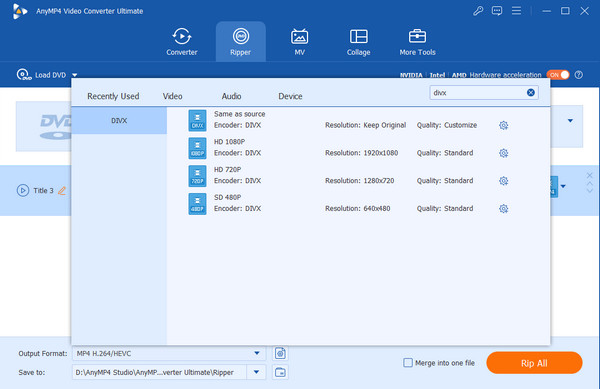Open settings gear for HD 720P
Viewport: 600px width, 389px height.
click(504, 181)
